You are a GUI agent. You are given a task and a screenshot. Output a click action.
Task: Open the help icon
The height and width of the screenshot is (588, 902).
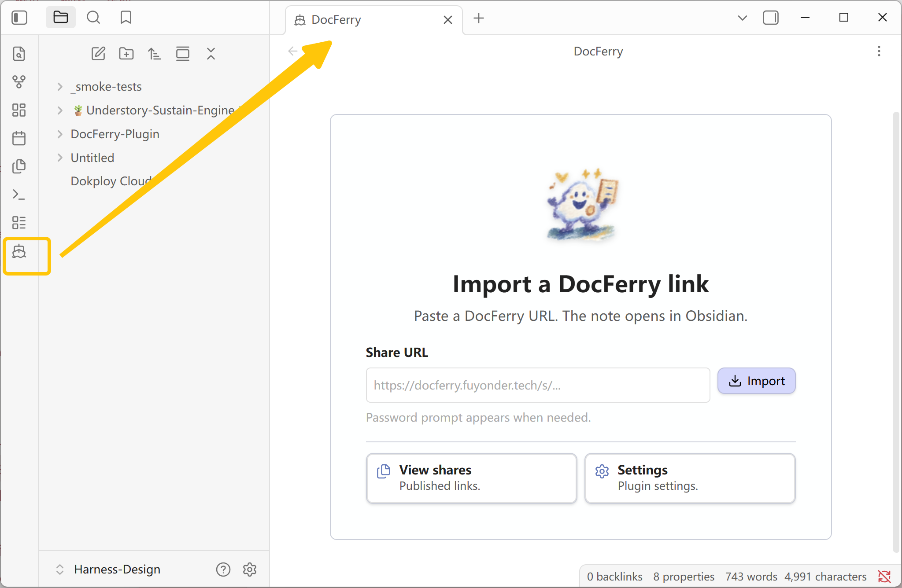tap(223, 570)
